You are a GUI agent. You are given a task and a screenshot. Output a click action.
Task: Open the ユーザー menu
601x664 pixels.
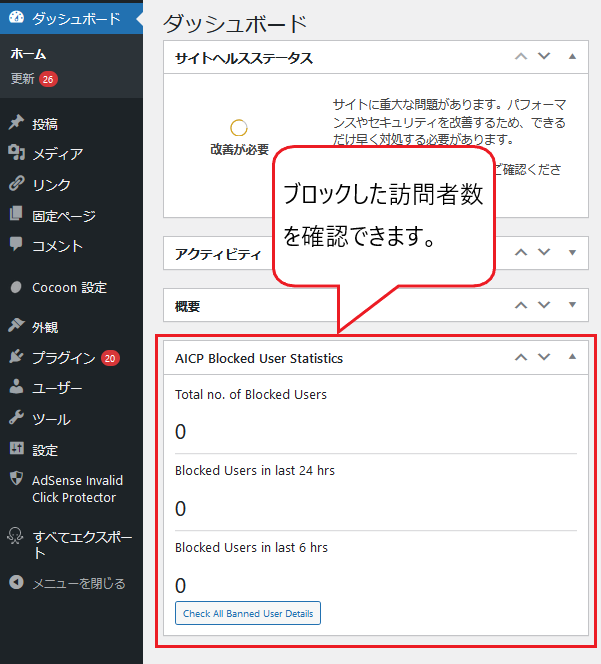56,388
